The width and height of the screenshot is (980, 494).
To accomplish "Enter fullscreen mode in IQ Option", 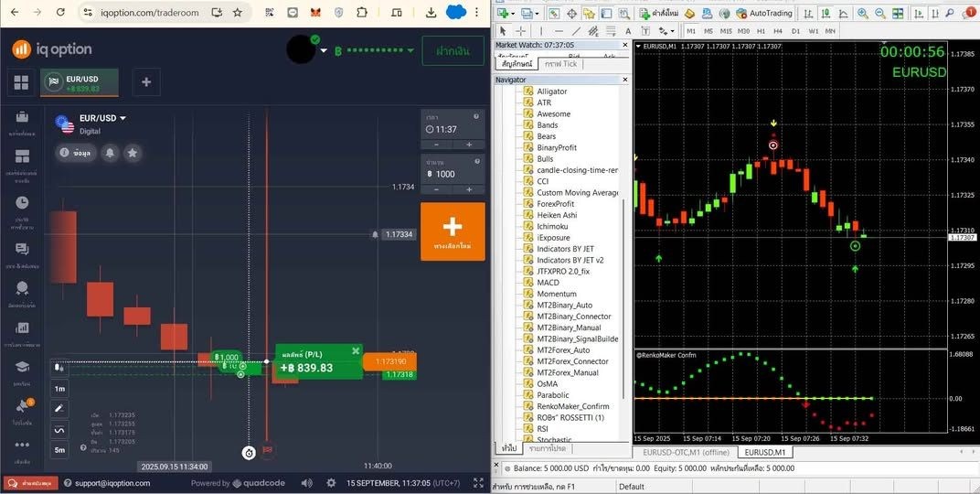I will coord(478,483).
